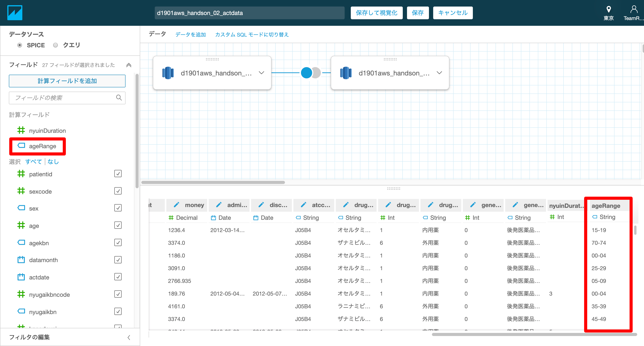Edit the disc... column with pencil icon
The image size is (644, 346).
pyautogui.click(x=261, y=205)
